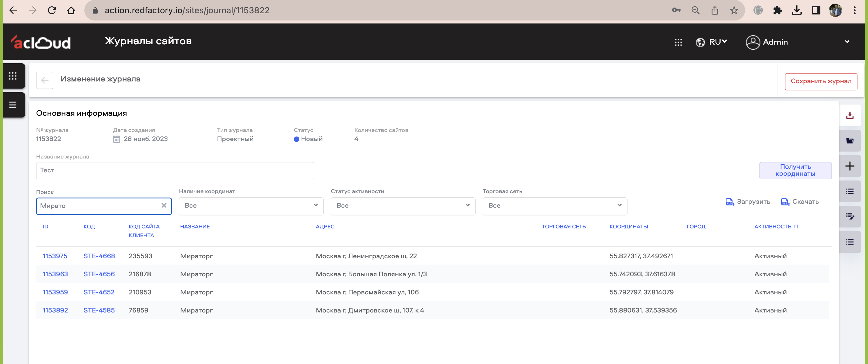This screenshot has width=868, height=364.
Task: Click the acloud logo
Action: coord(41,42)
